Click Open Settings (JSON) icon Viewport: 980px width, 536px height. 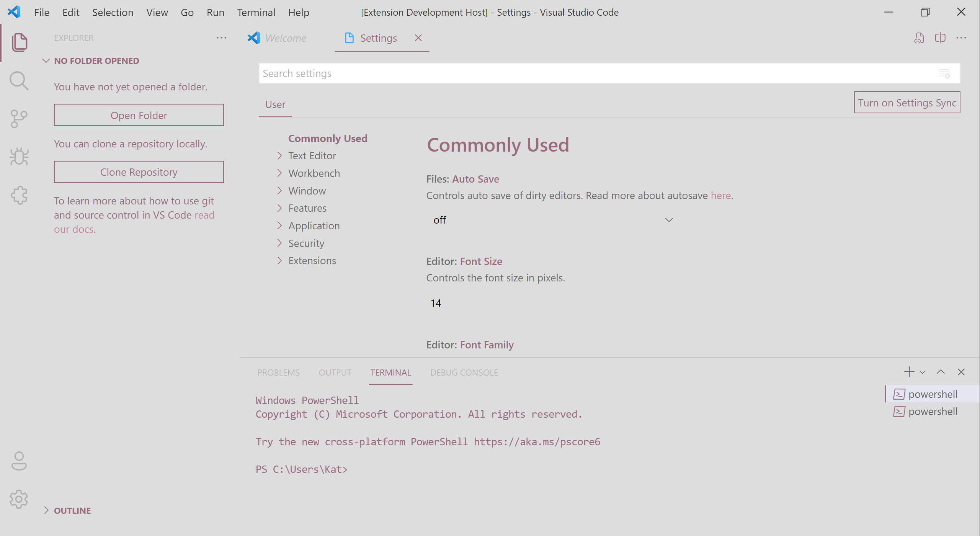tap(919, 38)
